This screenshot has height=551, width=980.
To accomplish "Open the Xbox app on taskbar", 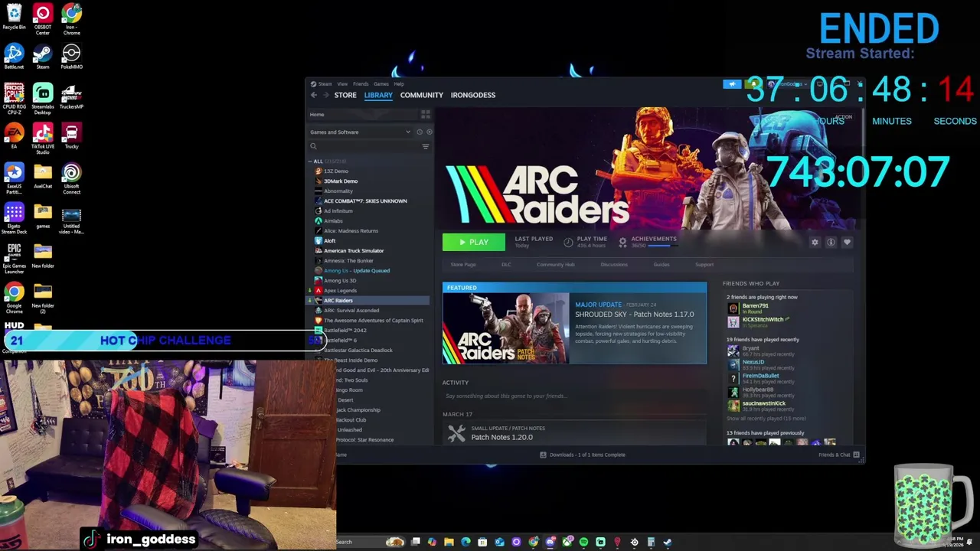I will click(x=567, y=542).
